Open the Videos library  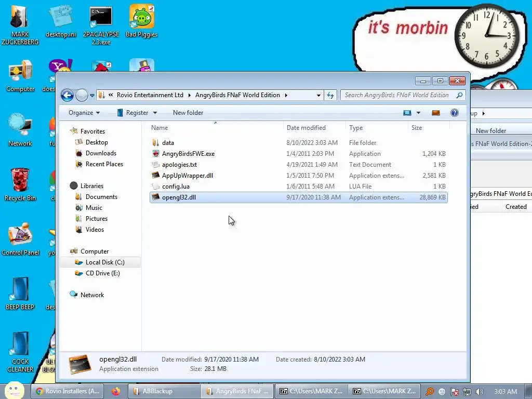coord(95,229)
